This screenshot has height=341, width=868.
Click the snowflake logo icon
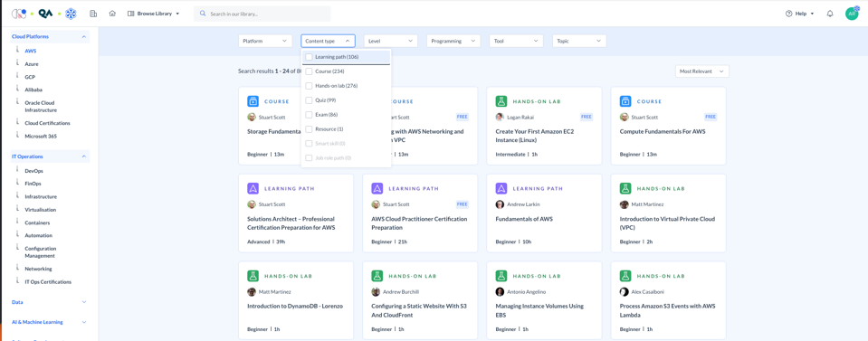[x=71, y=14]
